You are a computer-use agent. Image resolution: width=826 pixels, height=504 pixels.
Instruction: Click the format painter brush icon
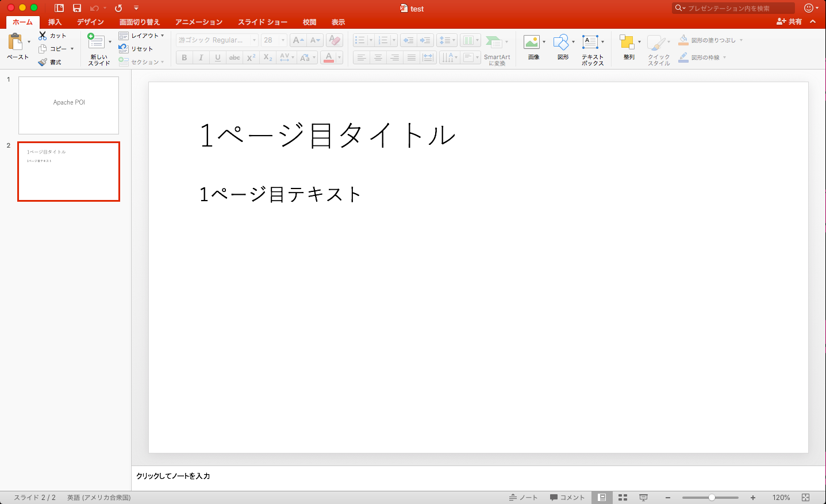(43, 62)
